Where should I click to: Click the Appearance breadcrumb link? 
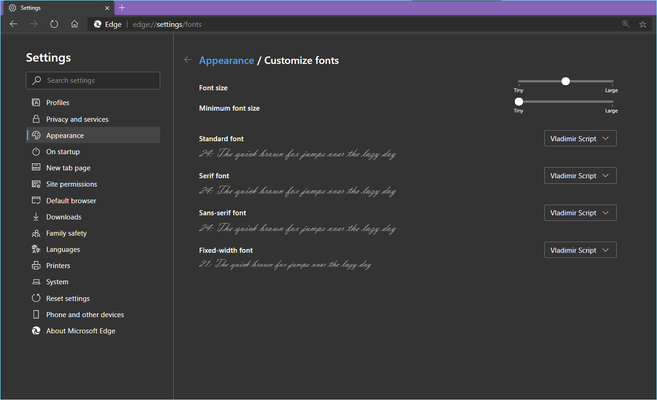(x=226, y=61)
